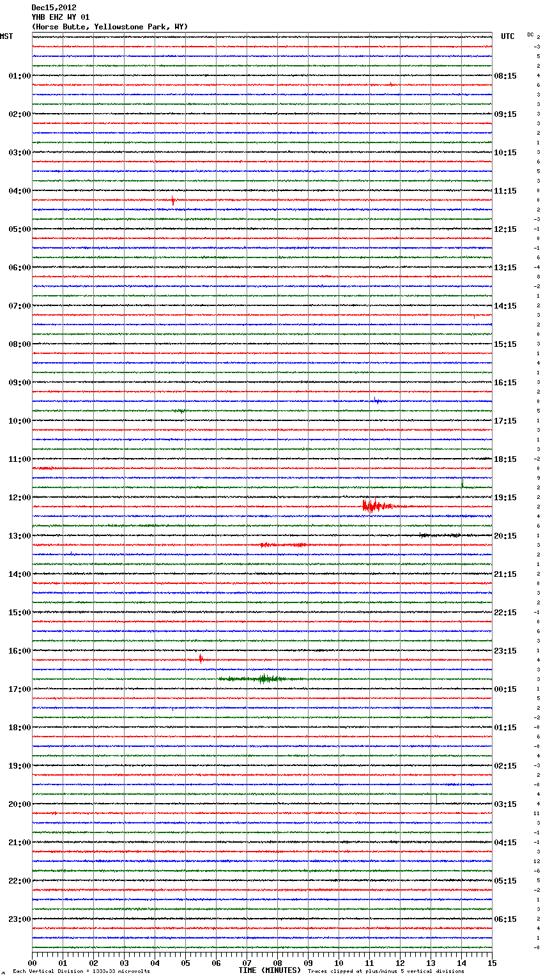Click the "15" minute tick label
Screen dimensions: 543x980
[492, 963]
